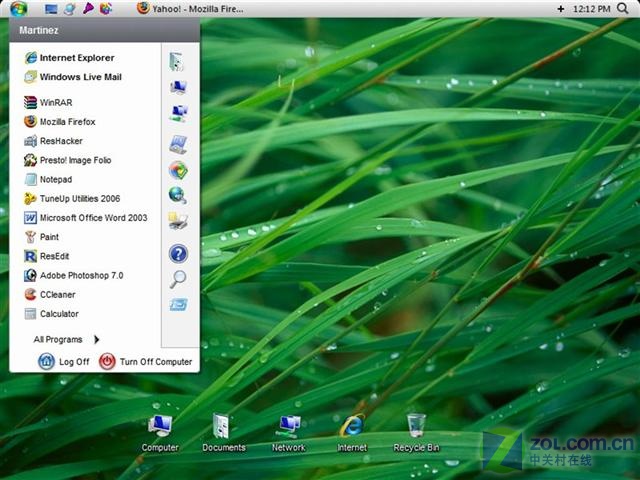Open Calculator
This screenshot has height=480, width=640.
coord(51,313)
